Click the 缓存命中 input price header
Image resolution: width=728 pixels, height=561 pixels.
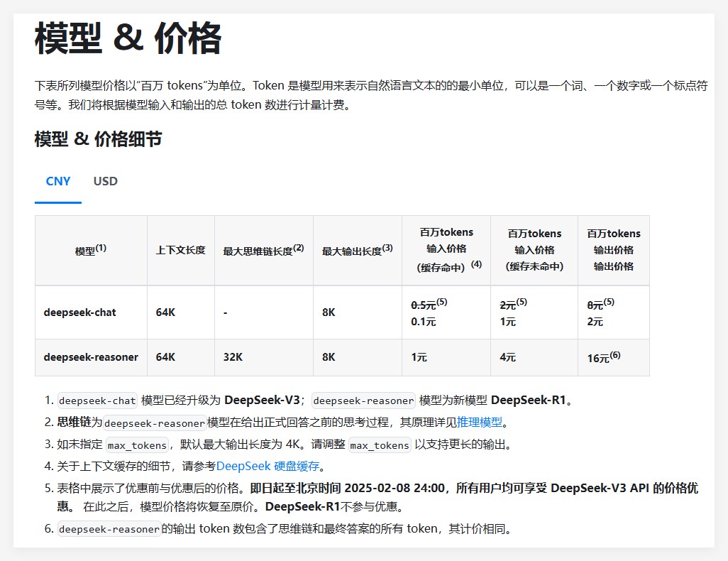point(446,250)
